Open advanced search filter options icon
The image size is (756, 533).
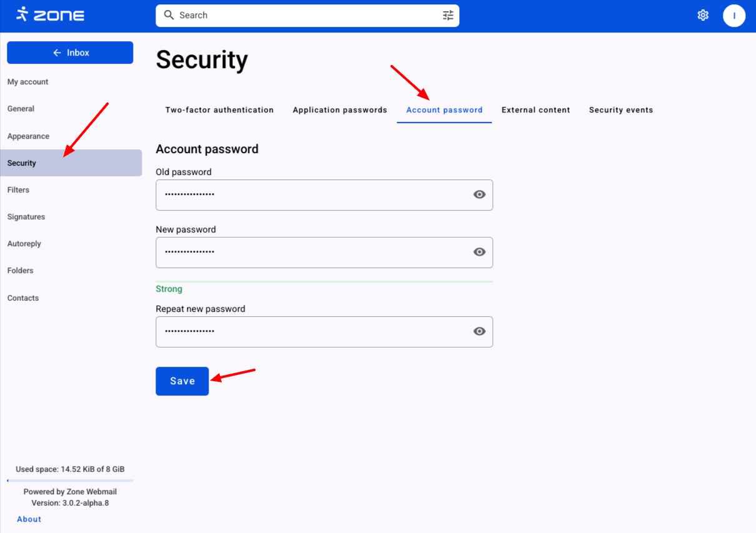click(x=448, y=16)
